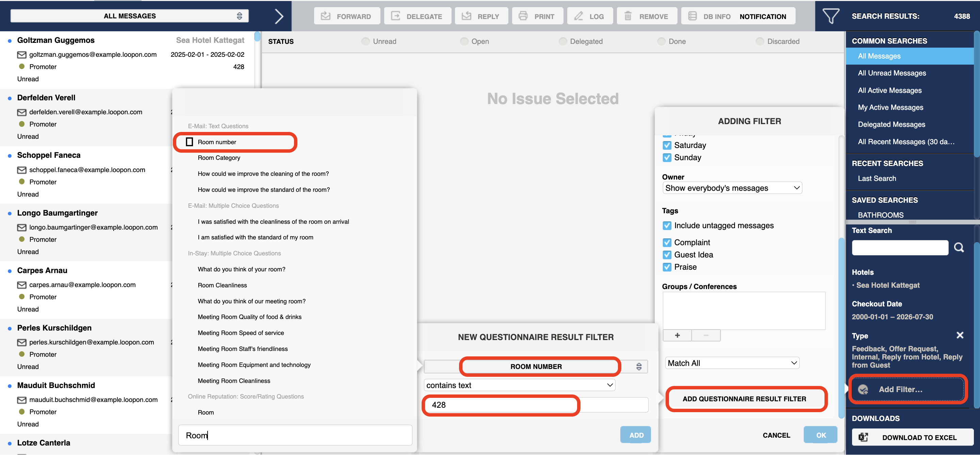Viewport: 980px width, 455px height.
Task: Open the 'contains text' condition dropdown
Action: click(519, 385)
